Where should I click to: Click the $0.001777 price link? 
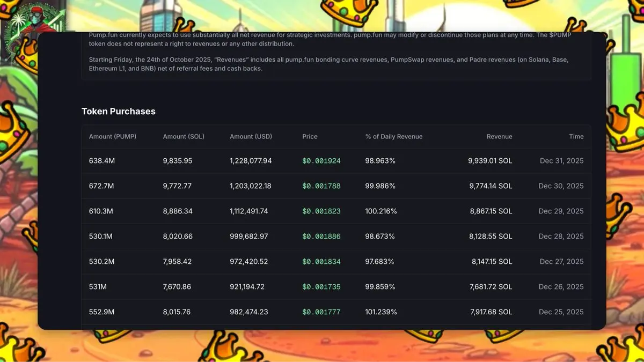click(x=321, y=312)
